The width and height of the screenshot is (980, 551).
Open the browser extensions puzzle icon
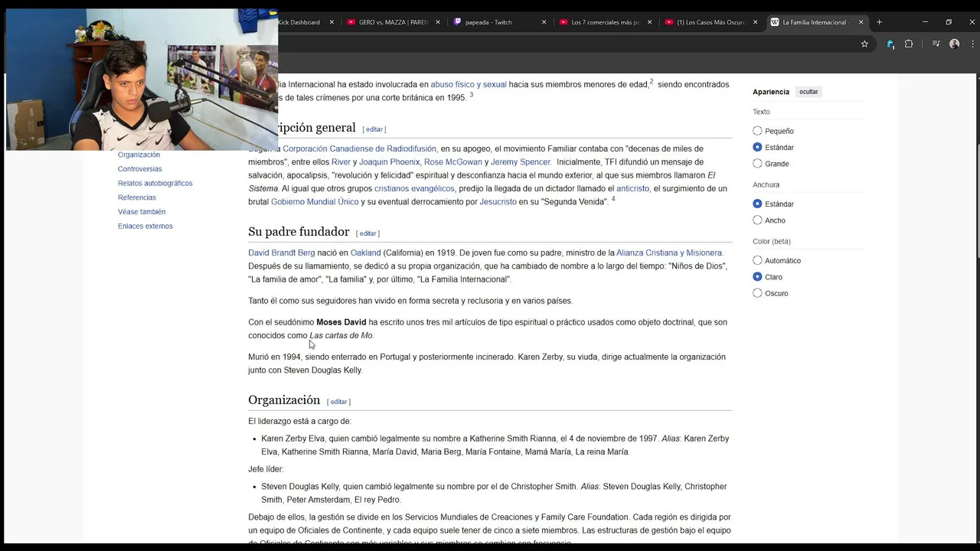click(909, 44)
